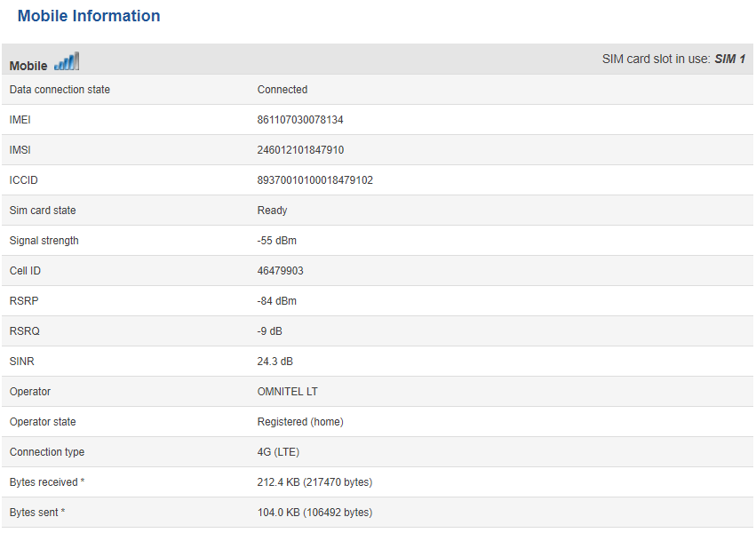
Task: Click the 4G (LTE) connection type value
Action: tap(278, 452)
